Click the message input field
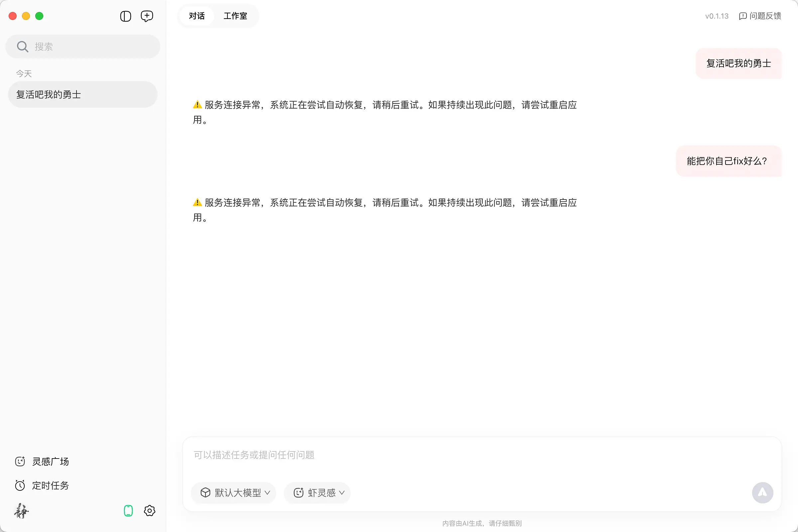Viewport: 798px width, 532px height. click(x=373, y=455)
